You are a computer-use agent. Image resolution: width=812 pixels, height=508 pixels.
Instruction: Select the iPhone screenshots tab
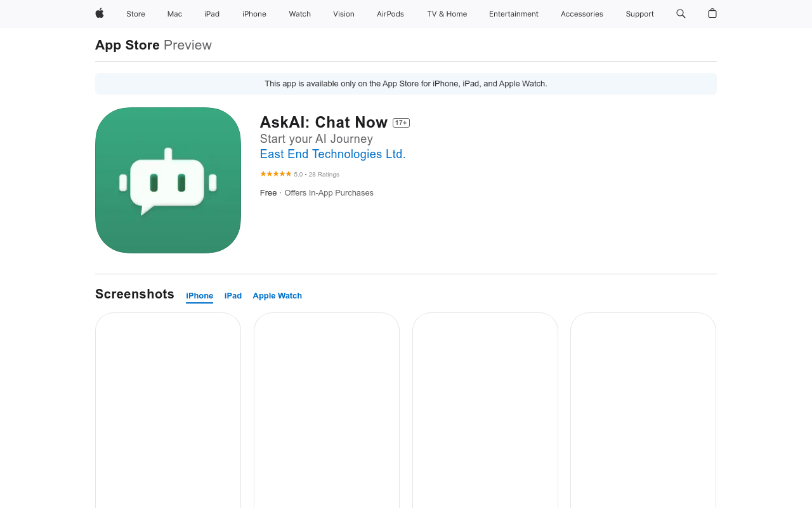point(199,295)
